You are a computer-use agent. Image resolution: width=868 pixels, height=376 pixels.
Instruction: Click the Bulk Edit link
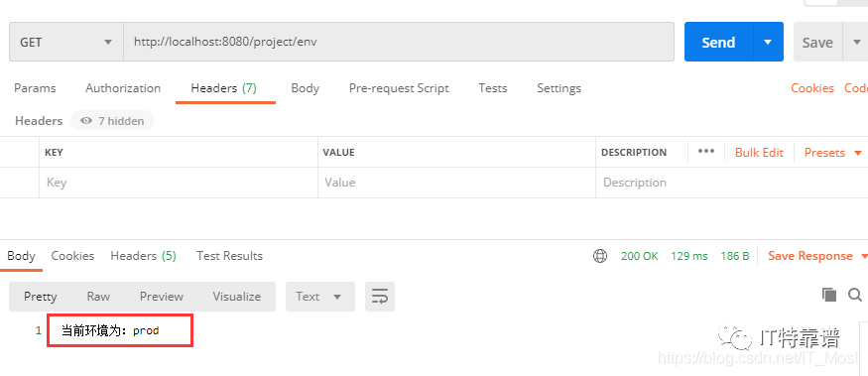(759, 152)
